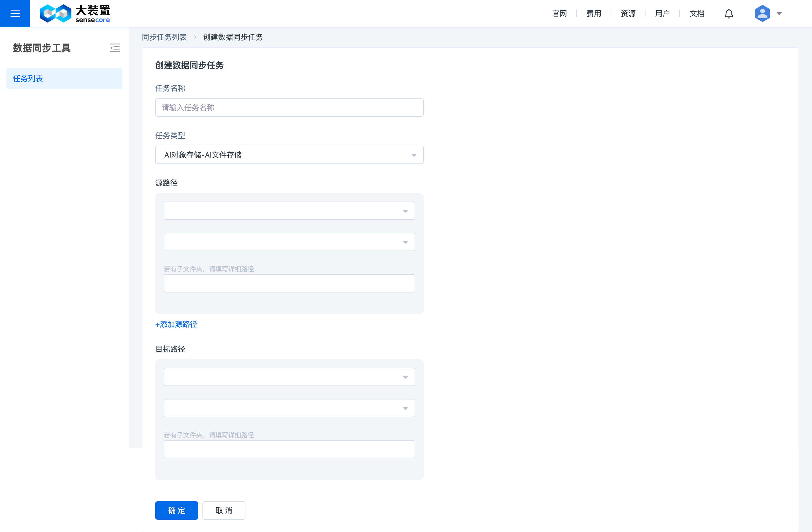
Task: Open 费用 in the top navigation
Action: pos(594,14)
